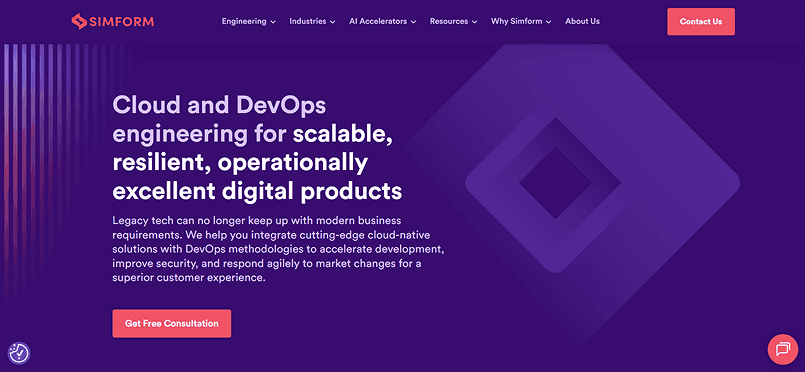
Task: Expand the Industries chevron arrow
Action: (x=333, y=22)
